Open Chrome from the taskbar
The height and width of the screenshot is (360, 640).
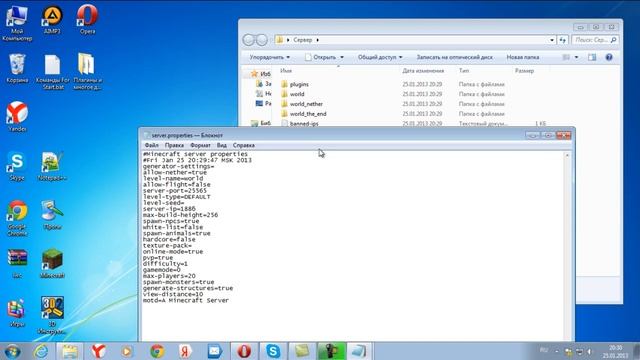coord(157,351)
